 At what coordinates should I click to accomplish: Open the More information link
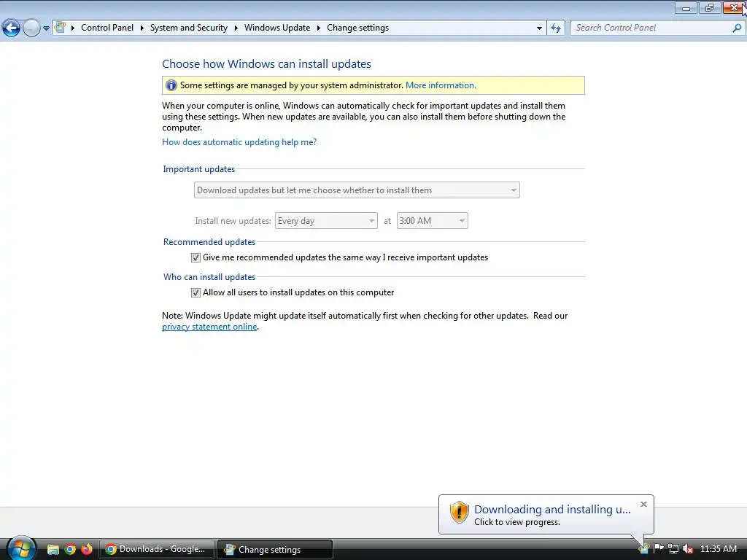tap(441, 85)
